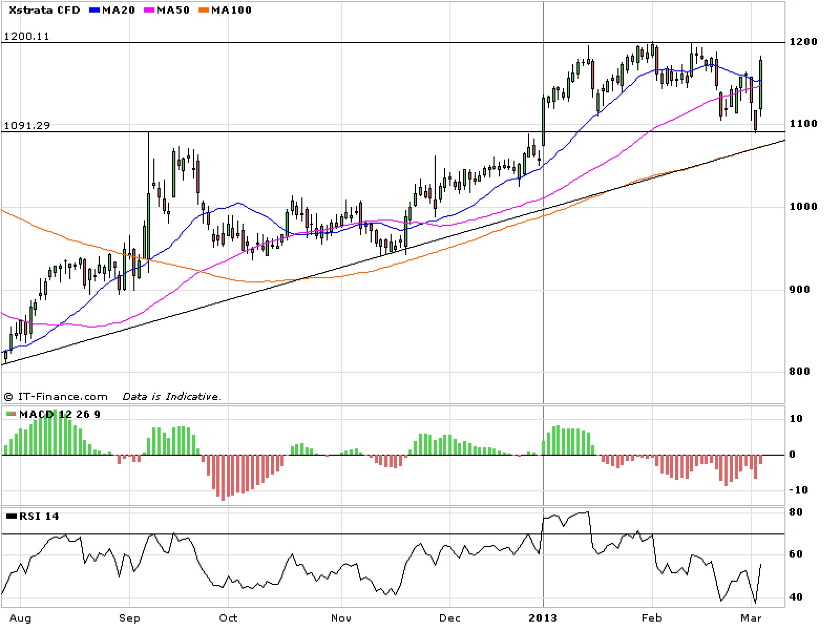Click the 1200.11 resistance level label
The image size is (840, 630).
26,36
